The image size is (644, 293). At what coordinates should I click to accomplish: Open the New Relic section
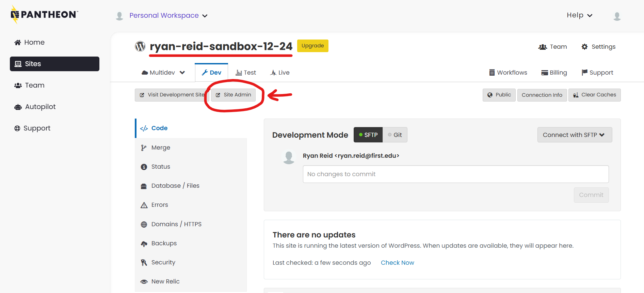click(x=191, y=281)
